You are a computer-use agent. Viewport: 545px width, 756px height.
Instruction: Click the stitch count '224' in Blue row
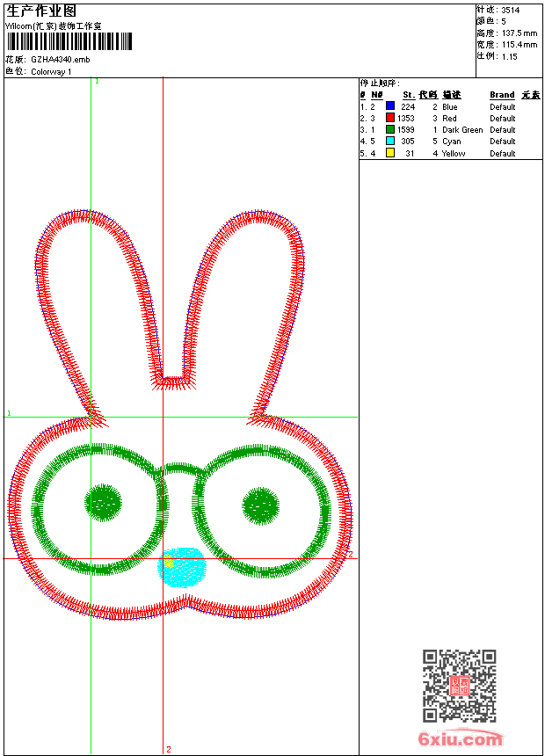408,107
